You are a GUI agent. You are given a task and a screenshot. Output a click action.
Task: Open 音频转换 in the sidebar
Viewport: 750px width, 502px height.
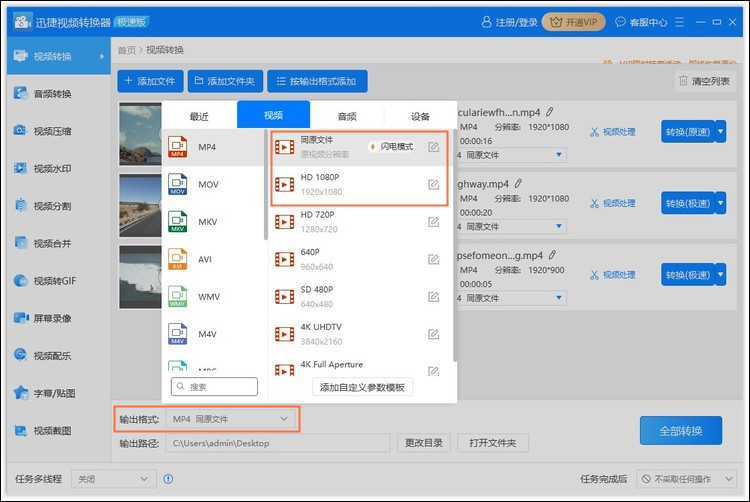click(x=58, y=94)
